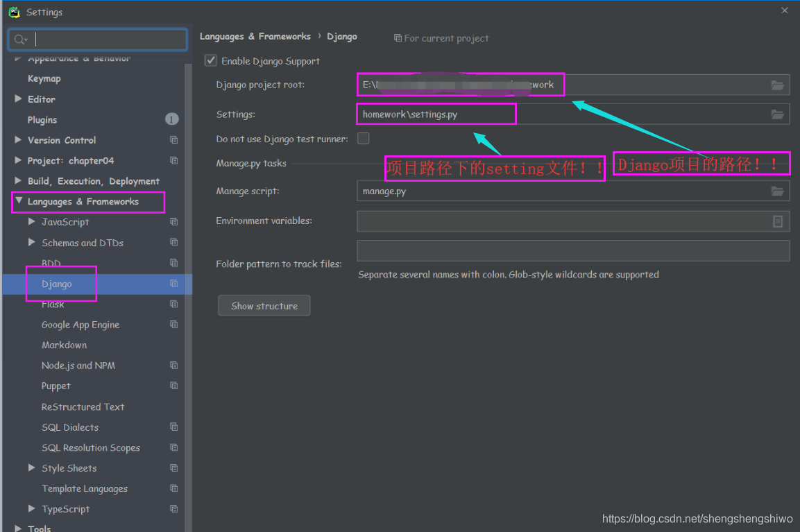Viewport: 800px width, 532px height.
Task: Focus the settings search field
Action: [98, 40]
